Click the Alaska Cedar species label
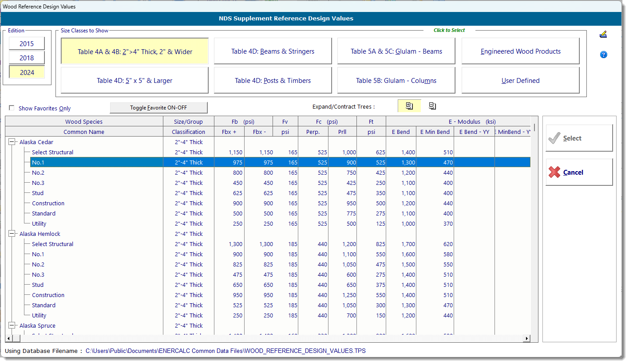The height and width of the screenshot is (364, 629). pos(36,142)
